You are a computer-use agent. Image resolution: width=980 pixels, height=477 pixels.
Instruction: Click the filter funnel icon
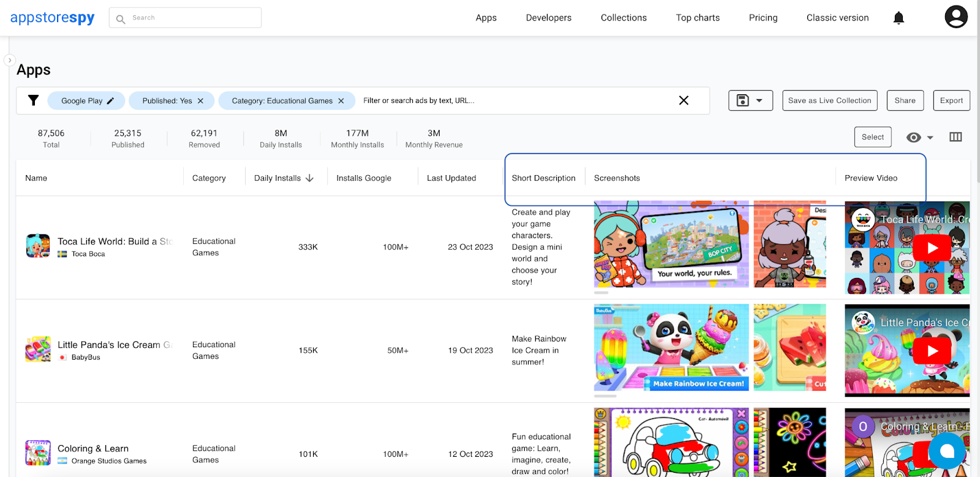click(x=34, y=100)
